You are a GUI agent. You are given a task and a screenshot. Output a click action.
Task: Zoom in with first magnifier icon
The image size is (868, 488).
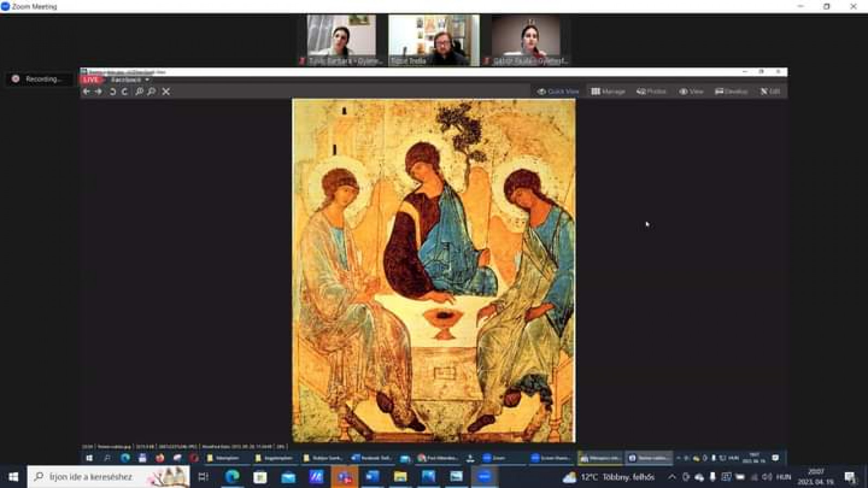click(x=139, y=92)
